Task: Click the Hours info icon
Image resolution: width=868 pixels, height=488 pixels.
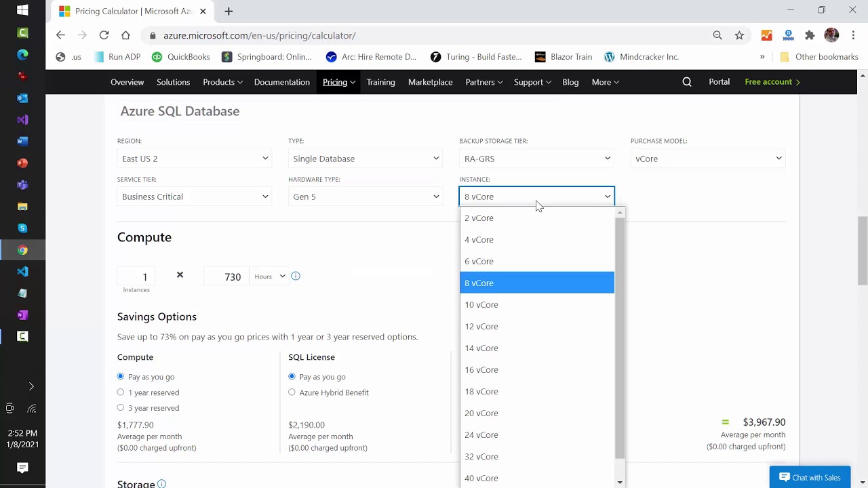Action: (296, 276)
